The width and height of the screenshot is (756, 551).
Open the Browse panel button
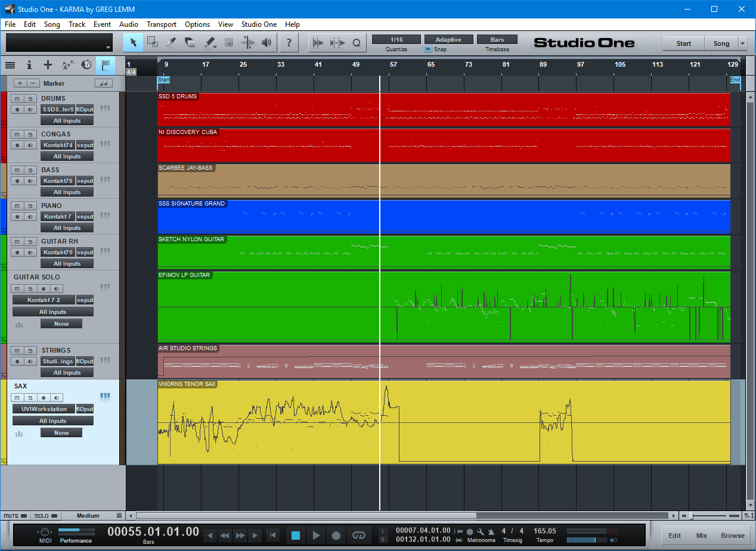pos(733,536)
